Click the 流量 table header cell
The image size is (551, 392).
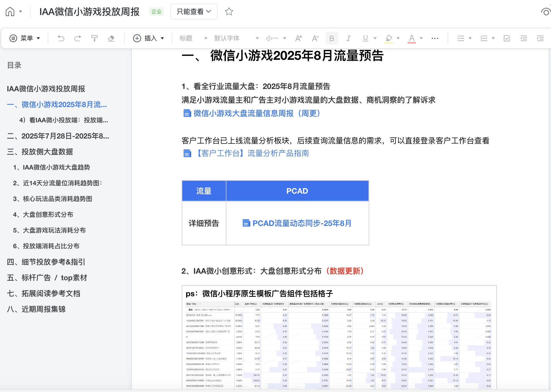(204, 191)
